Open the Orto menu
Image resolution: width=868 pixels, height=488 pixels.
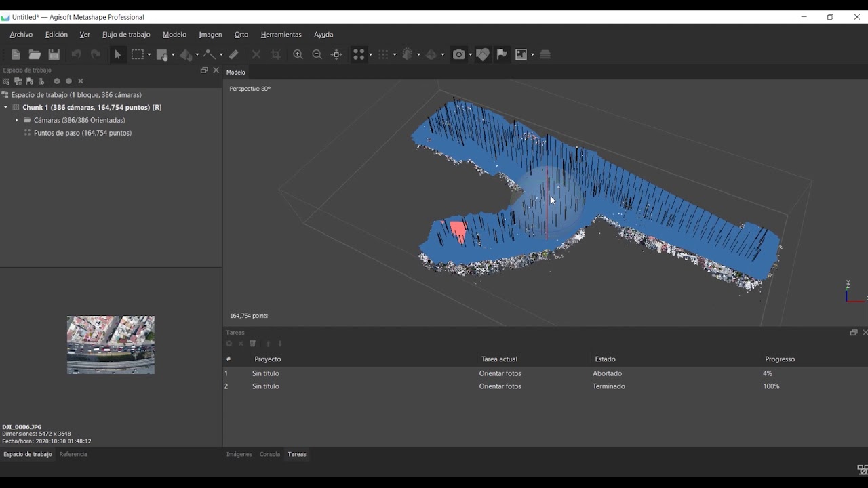click(241, 35)
